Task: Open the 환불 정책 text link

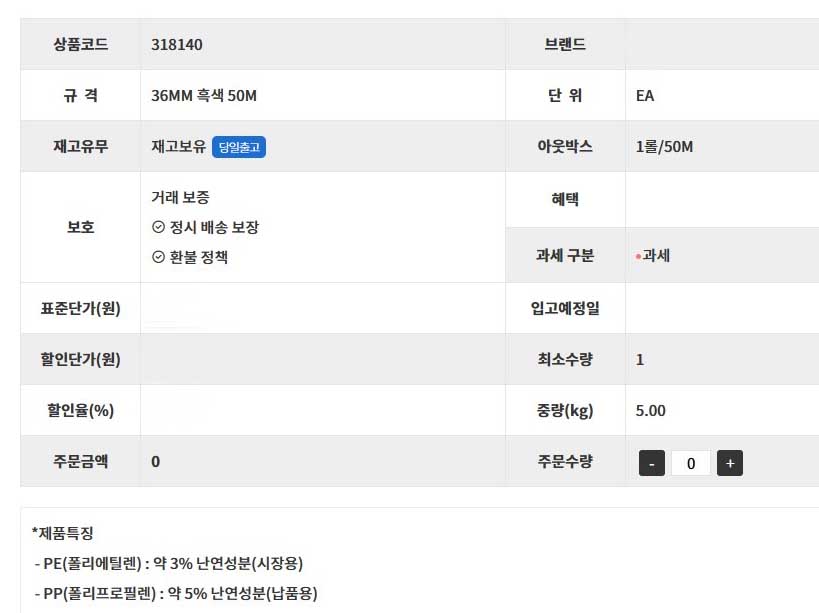Action: [x=199, y=257]
